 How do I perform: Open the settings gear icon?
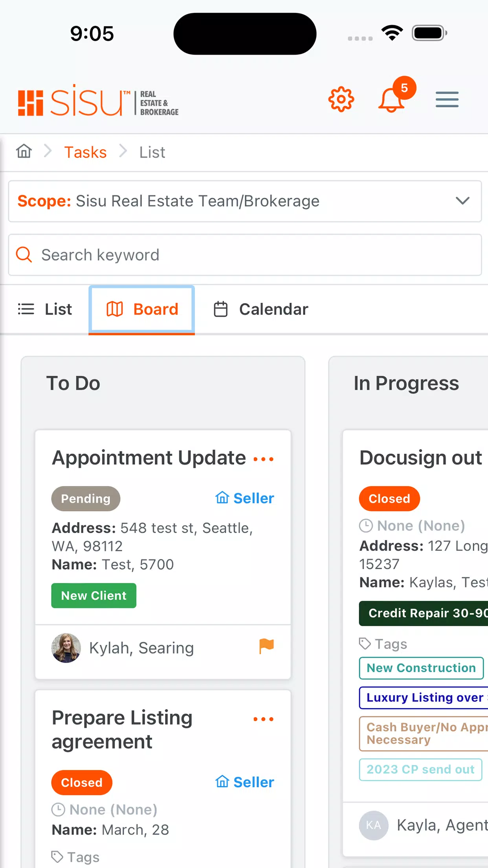click(x=341, y=99)
